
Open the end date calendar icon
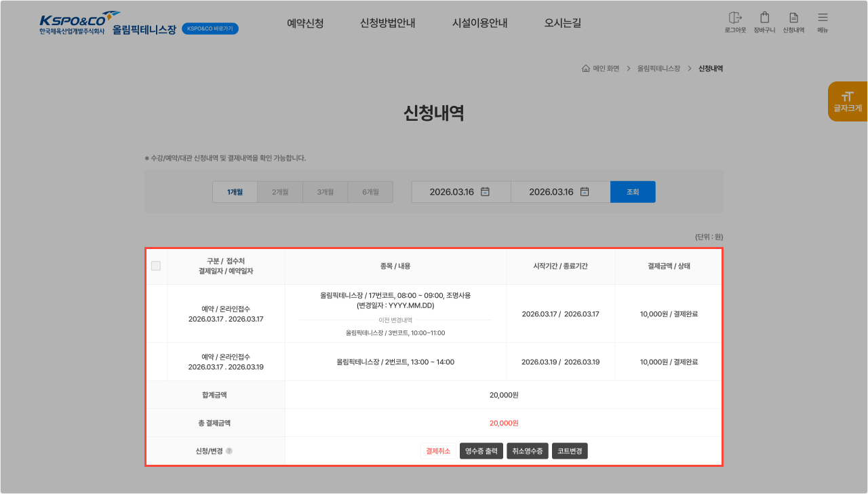coord(585,192)
